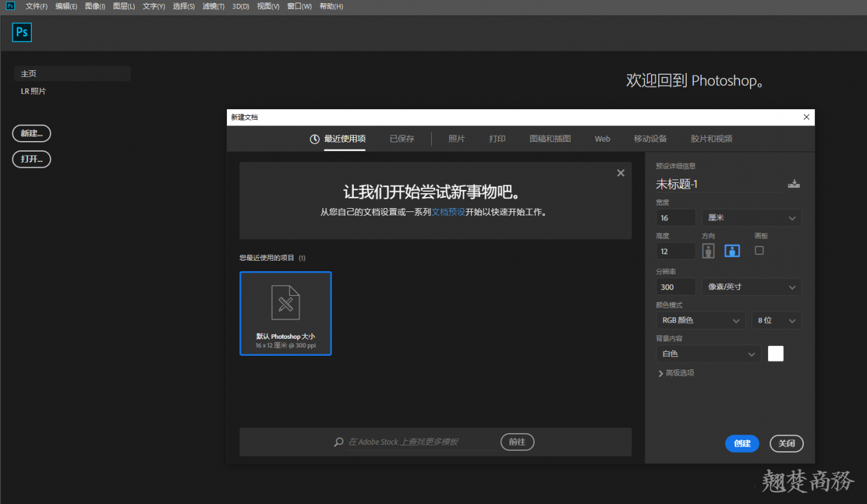
Task: Switch to the 胶片和视频 tab
Action: [x=712, y=139]
